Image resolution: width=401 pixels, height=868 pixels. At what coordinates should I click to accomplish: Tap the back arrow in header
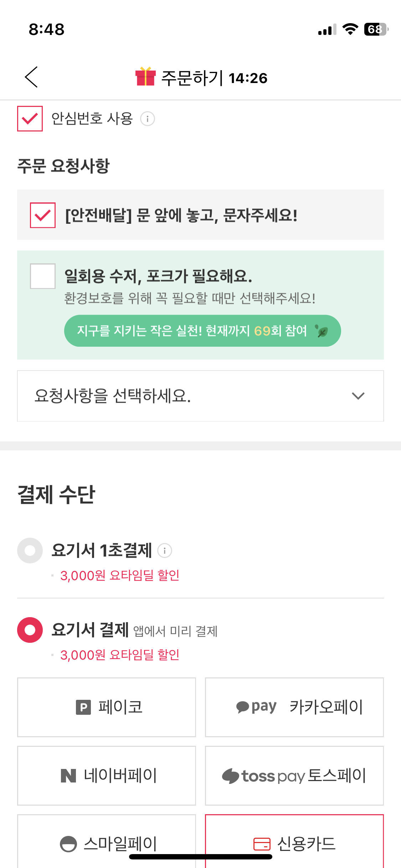31,77
